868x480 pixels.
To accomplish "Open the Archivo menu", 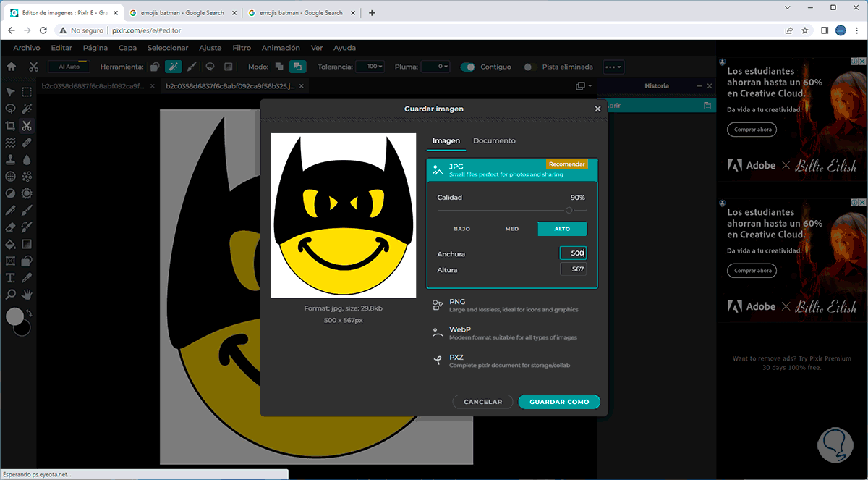I will tap(27, 48).
